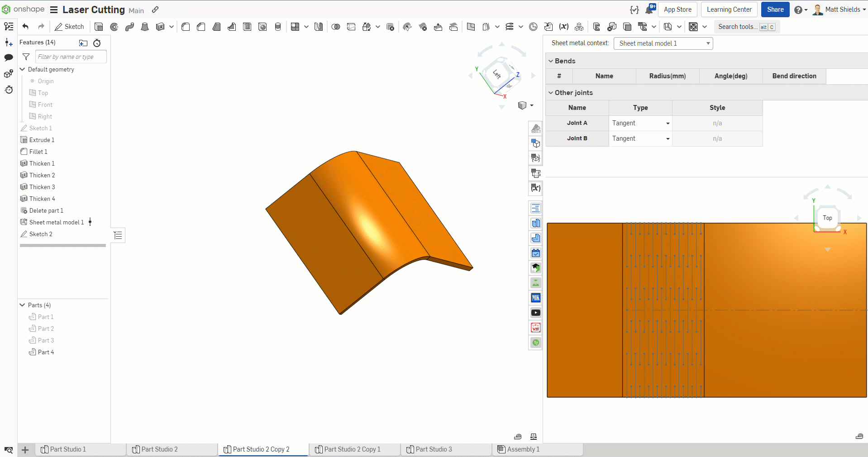Screen dimensions: 868x457
Task: Click the blue Share button
Action: pos(775,10)
